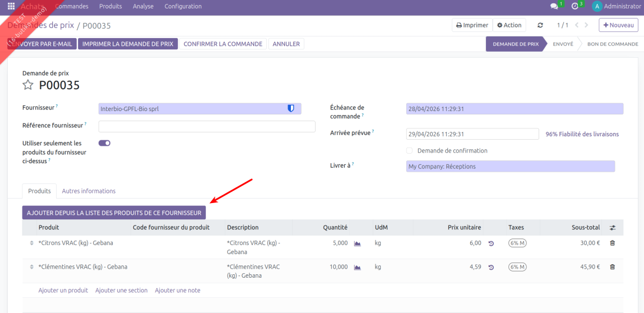Click the Référence fournisseur input field
This screenshot has width=644, height=313.
(207, 126)
